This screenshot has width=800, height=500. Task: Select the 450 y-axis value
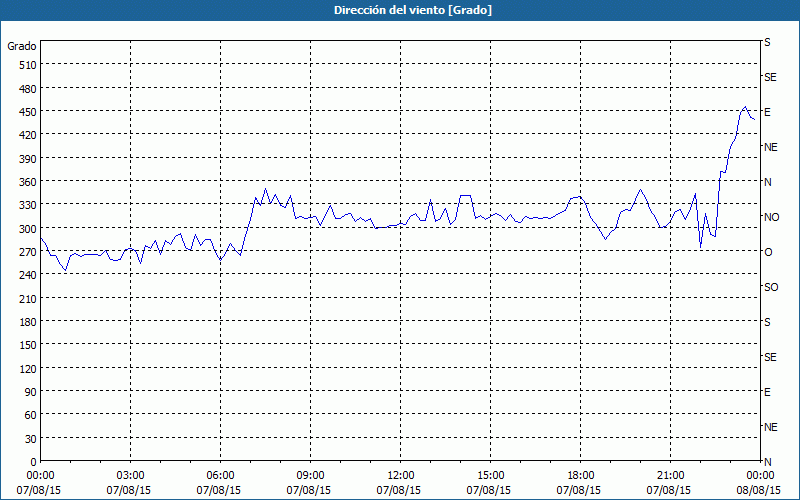(29, 112)
